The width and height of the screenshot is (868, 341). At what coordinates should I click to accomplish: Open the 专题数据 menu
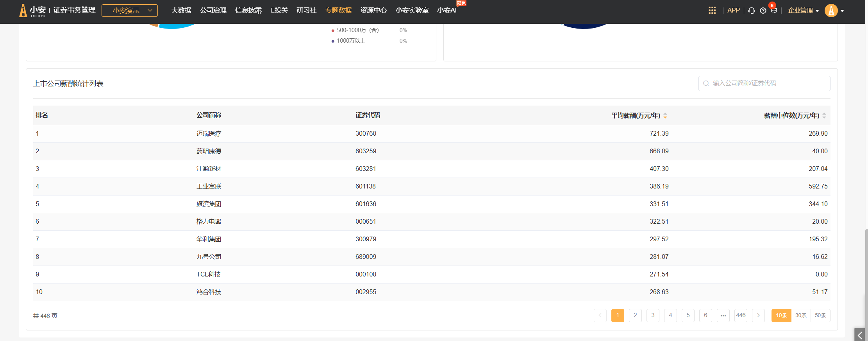pos(338,10)
